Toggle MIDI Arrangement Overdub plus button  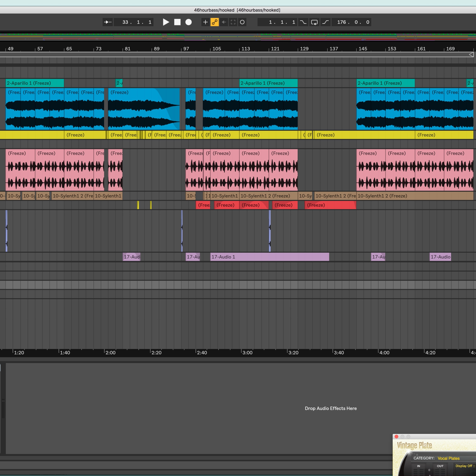click(x=205, y=22)
